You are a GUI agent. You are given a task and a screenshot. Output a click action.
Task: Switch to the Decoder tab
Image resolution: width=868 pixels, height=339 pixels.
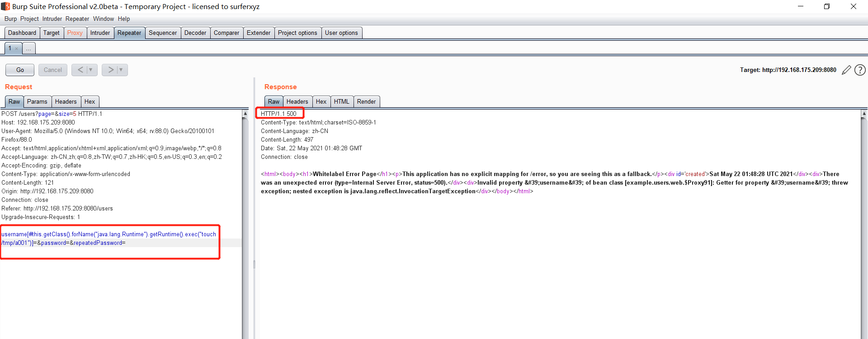click(195, 33)
